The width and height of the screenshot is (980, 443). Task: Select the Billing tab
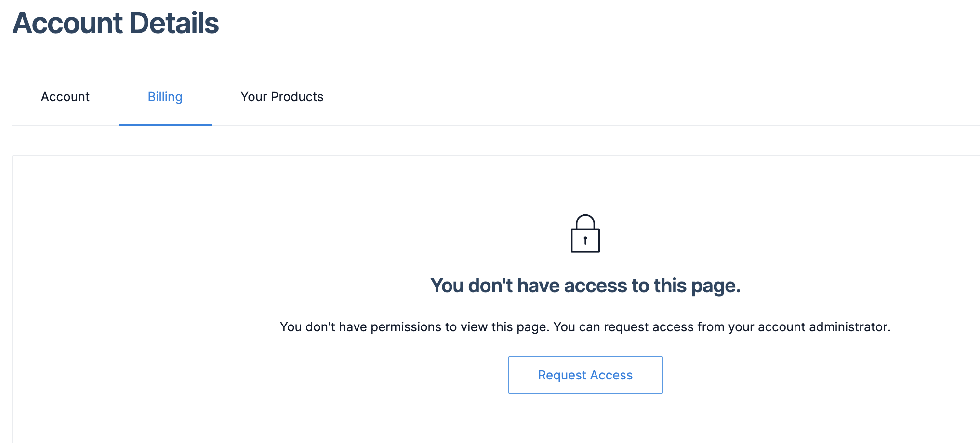click(x=165, y=97)
